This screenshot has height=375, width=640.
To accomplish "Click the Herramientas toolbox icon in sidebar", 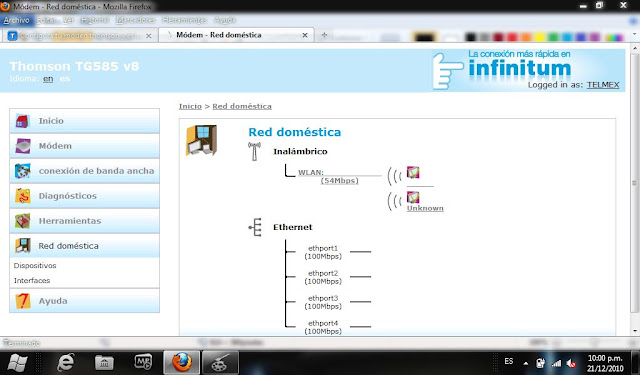I will click(x=22, y=221).
